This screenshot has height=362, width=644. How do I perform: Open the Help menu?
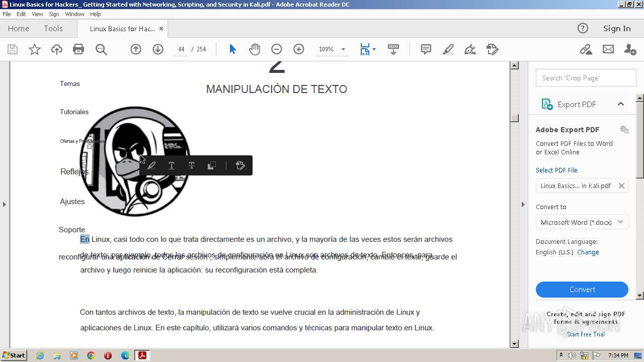pos(95,14)
